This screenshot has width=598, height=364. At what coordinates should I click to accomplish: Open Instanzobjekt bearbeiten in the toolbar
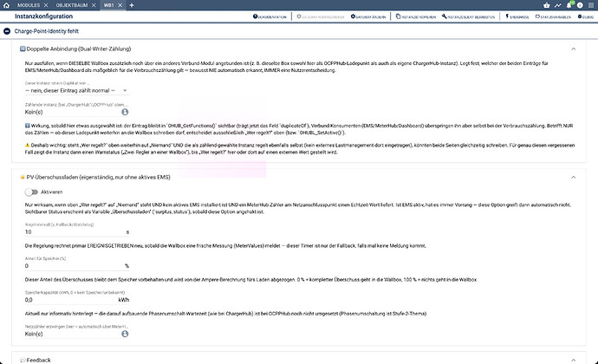pos(468,16)
